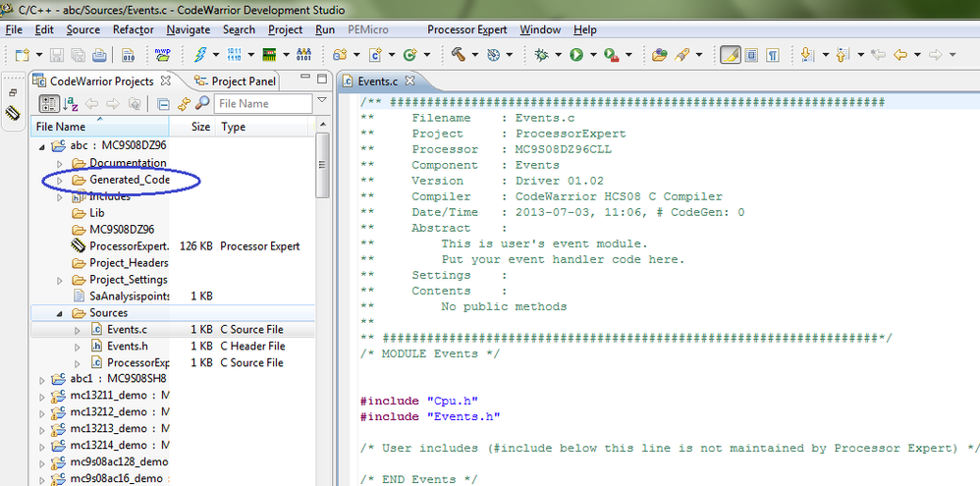This screenshot has width=980, height=486.
Task: Select the MC9S08DZ96 folder
Action: [122, 230]
